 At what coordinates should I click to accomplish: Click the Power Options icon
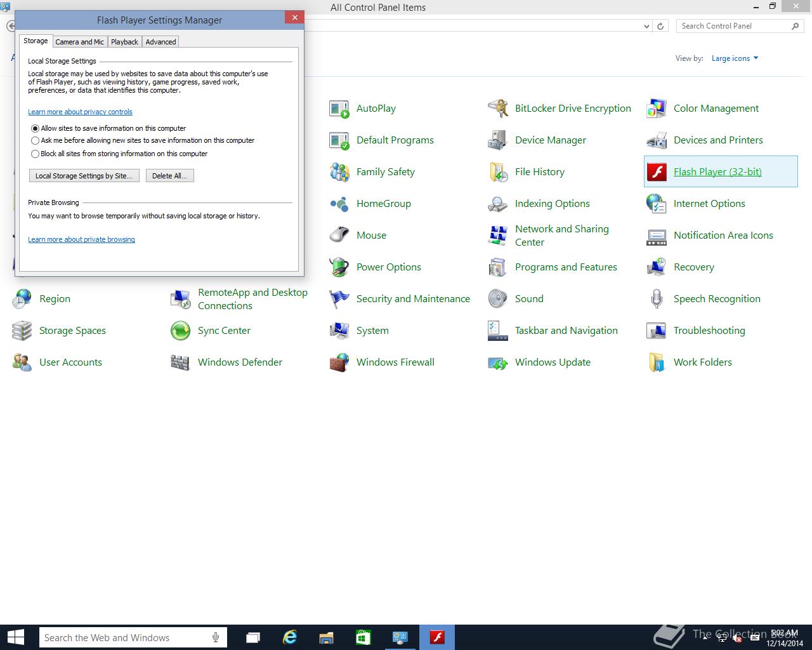pyautogui.click(x=339, y=267)
